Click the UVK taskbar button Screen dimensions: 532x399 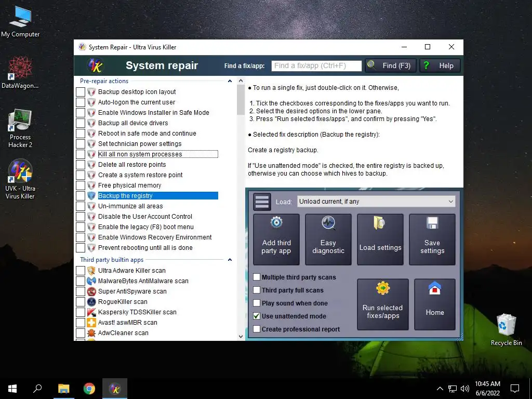[x=115, y=389]
